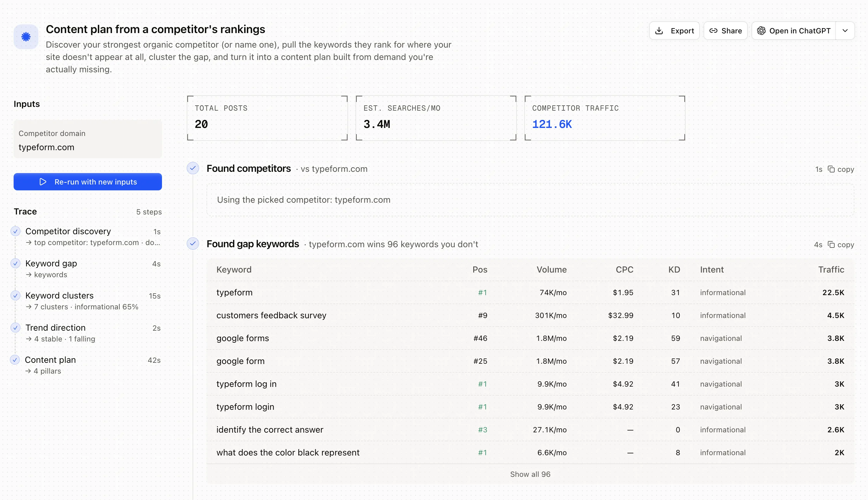Image resolution: width=868 pixels, height=500 pixels.
Task: Click the check icon beside Content plan step
Action: pyautogui.click(x=15, y=360)
